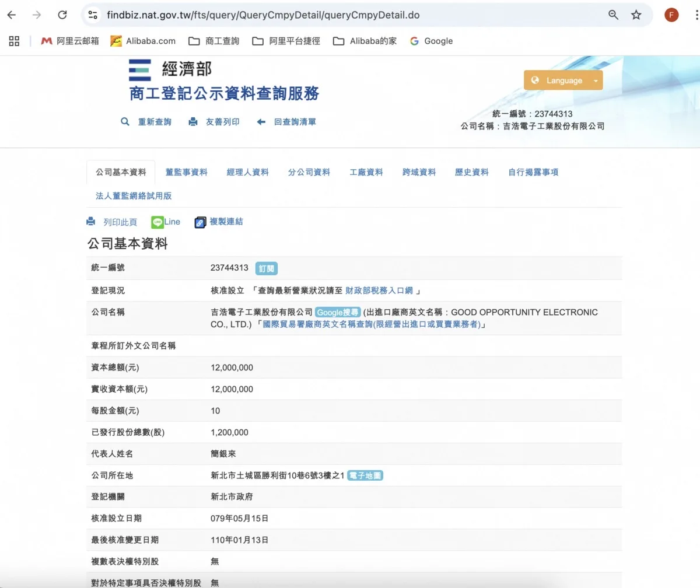The width and height of the screenshot is (700, 588).
Task: Click 回查詢清單 link
Action: coord(295,122)
